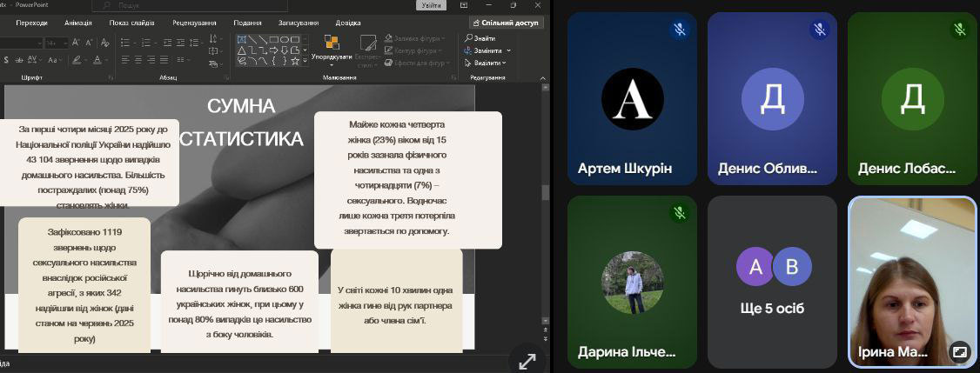Viewport: 980px width, 373px height.
Task: Open the Показ слайдів ribbon tab
Action: click(x=132, y=23)
